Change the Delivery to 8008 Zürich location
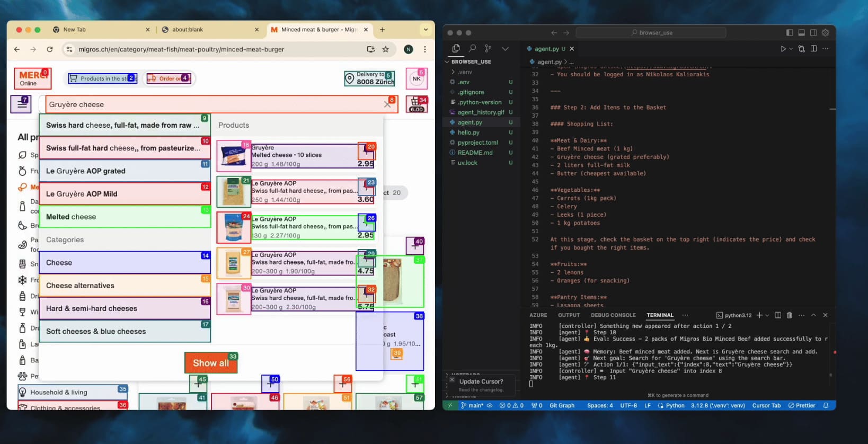The width and height of the screenshot is (868, 444). click(369, 78)
